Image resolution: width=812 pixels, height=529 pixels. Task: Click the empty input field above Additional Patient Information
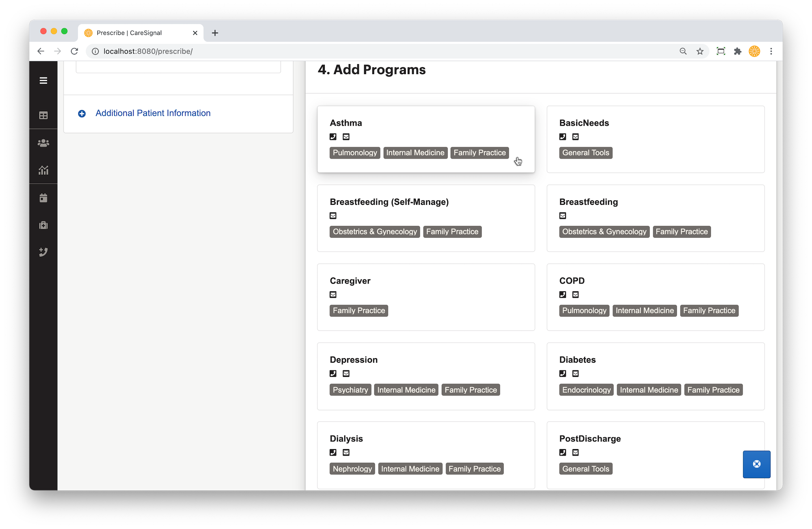tap(178, 67)
